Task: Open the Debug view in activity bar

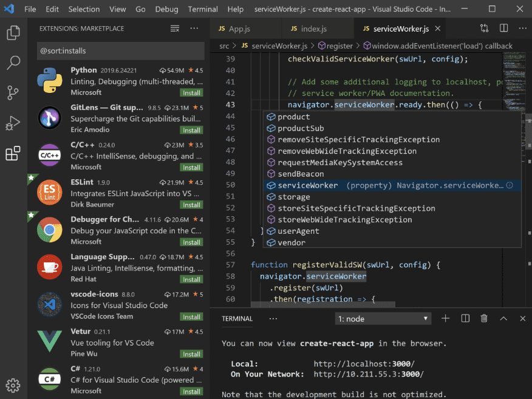Action: click(x=13, y=123)
